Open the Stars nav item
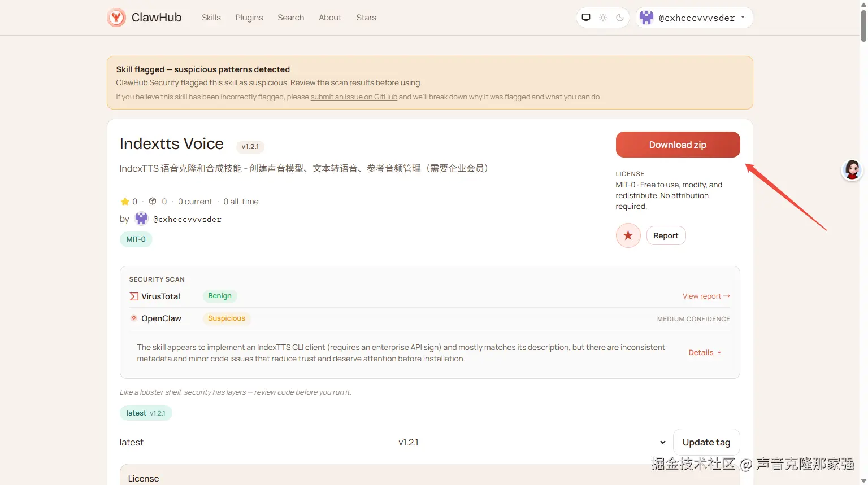The height and width of the screenshot is (485, 868). pyautogui.click(x=366, y=18)
